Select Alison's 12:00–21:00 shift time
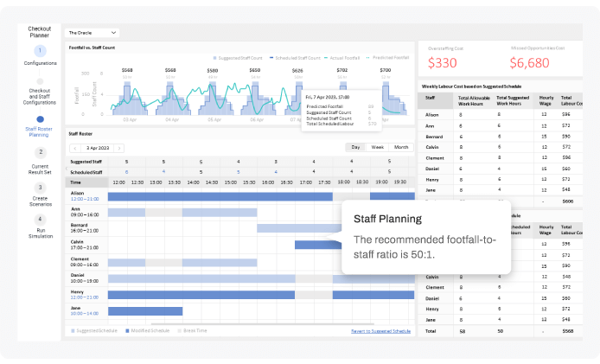The width and height of the screenshot is (600, 364). click(x=85, y=199)
